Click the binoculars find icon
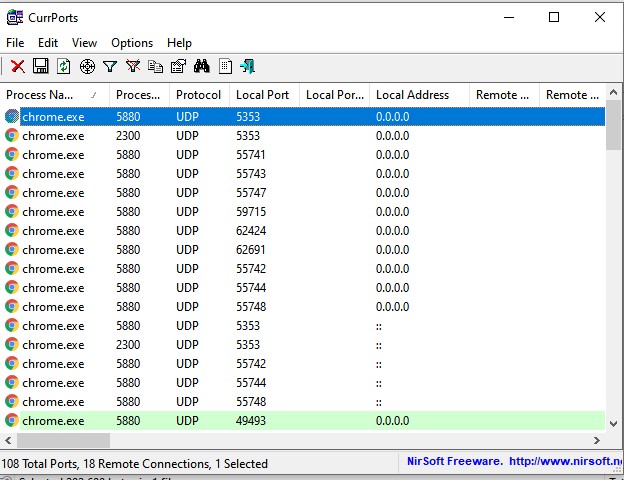 pos(201,66)
